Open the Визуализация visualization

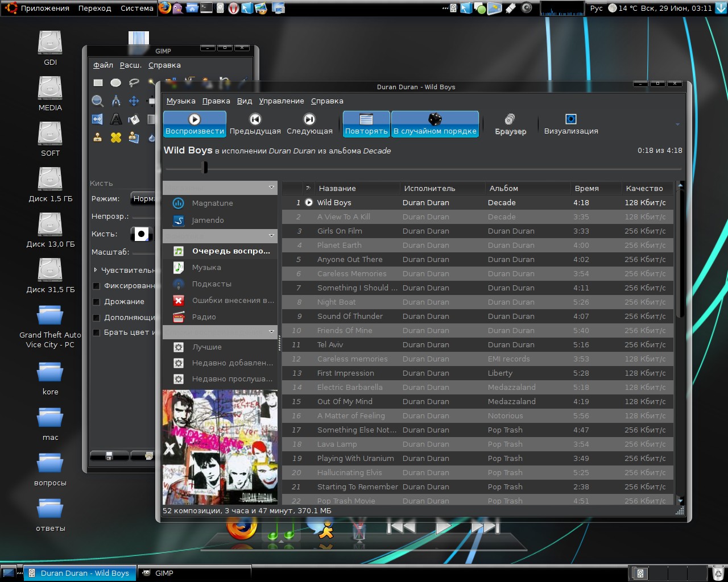[571, 124]
